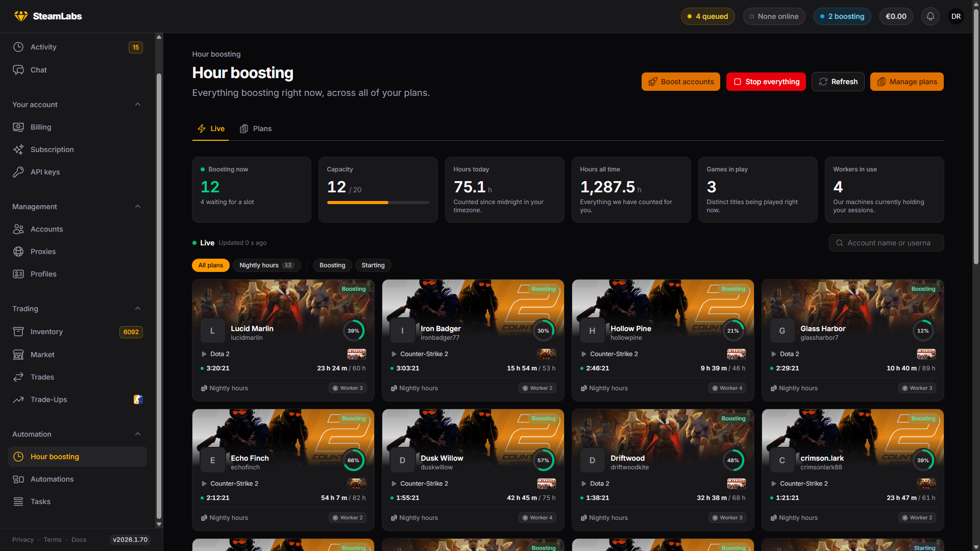The height and width of the screenshot is (551, 980).
Task: Open Chat from the sidebar
Action: 78,70
